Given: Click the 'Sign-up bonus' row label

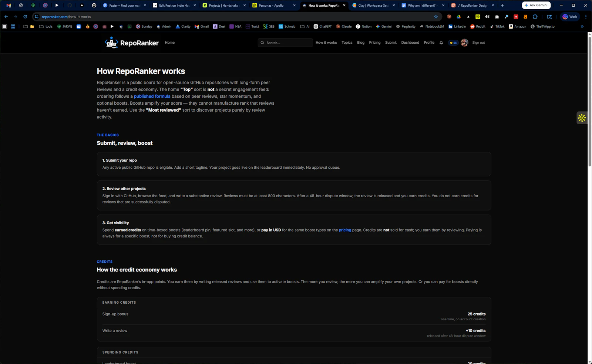Looking at the screenshot, I should (115, 314).
